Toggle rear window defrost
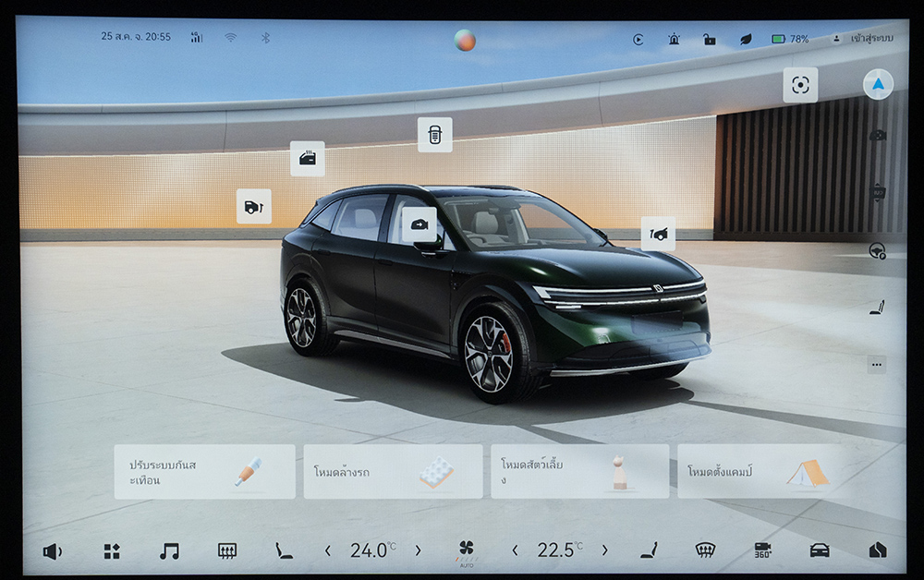Screen dimensions: 924x580 pos(226,550)
